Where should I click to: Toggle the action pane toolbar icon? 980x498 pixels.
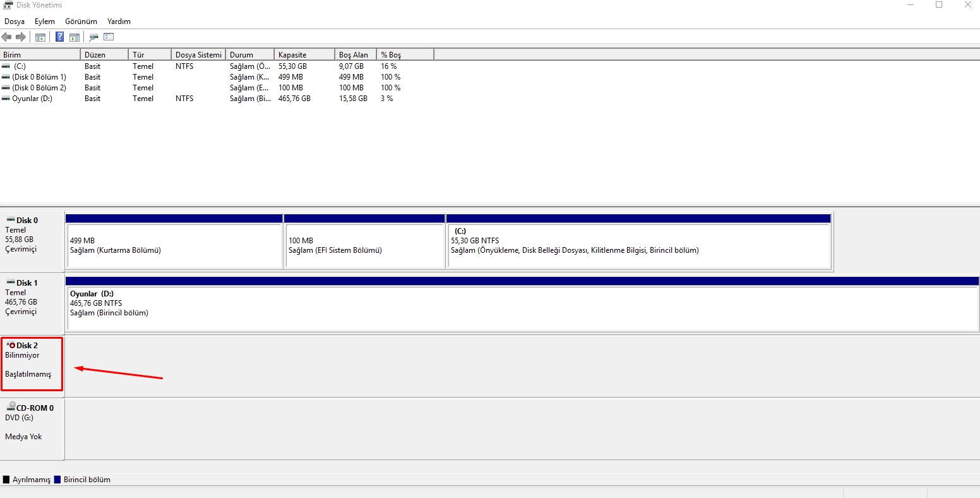point(75,37)
